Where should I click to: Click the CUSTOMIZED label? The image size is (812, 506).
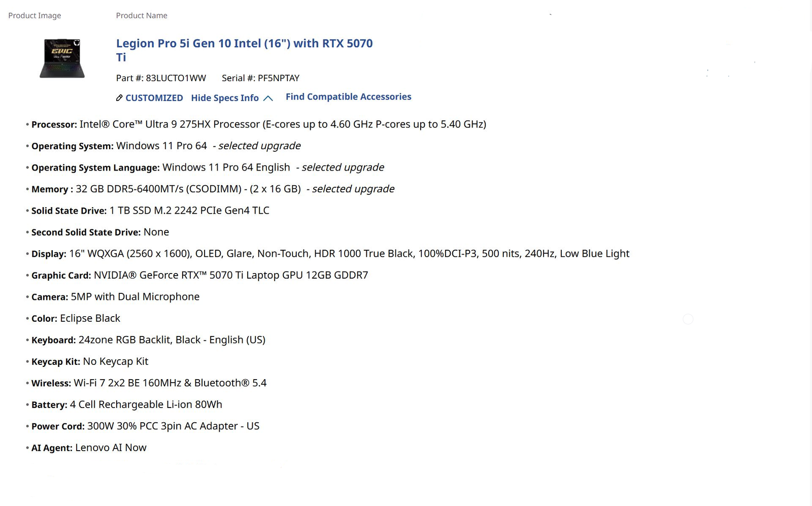click(154, 98)
